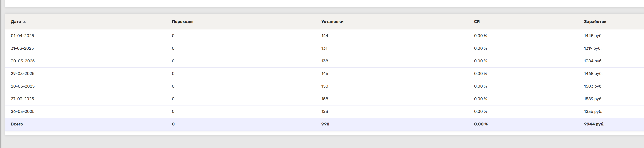Click the 1445 руб. earnings cell
Screen dimensions: 644x148
pos(593,36)
